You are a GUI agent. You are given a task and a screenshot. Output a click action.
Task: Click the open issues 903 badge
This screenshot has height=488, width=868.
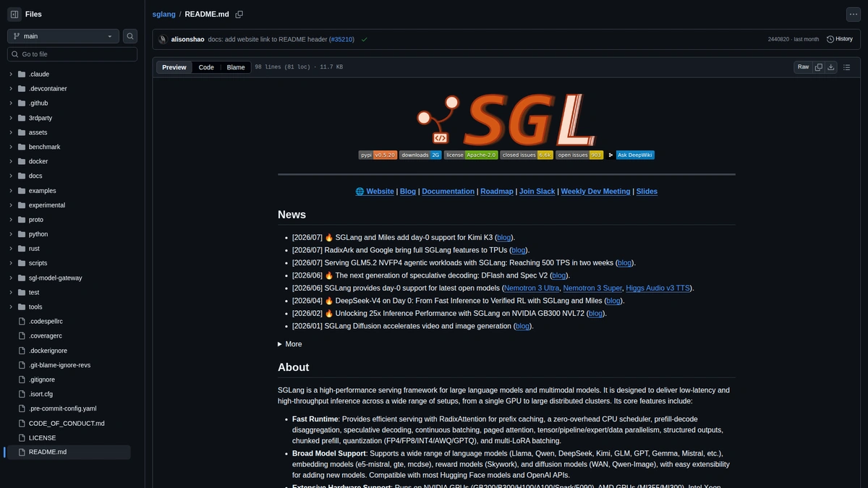579,155
